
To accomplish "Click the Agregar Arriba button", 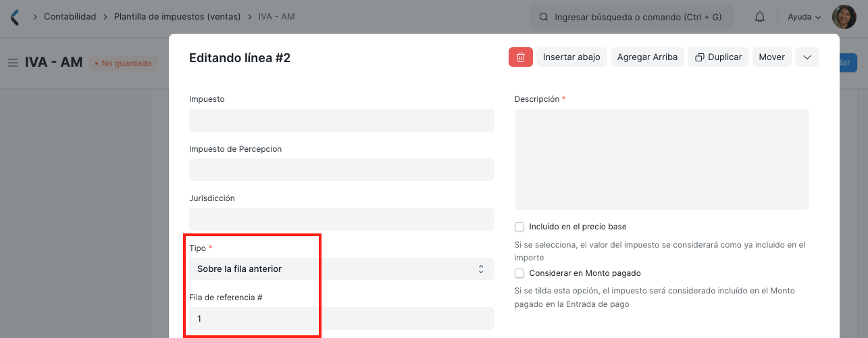I will 647,57.
